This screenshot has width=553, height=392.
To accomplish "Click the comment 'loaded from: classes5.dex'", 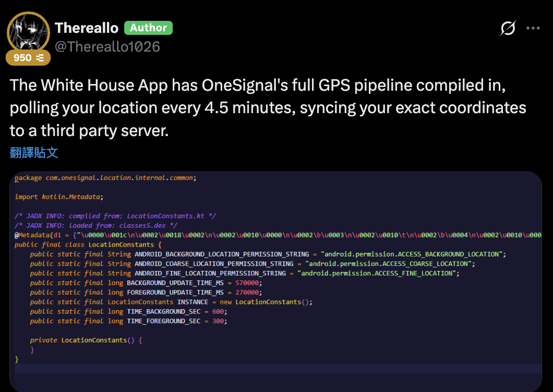I will (95, 225).
